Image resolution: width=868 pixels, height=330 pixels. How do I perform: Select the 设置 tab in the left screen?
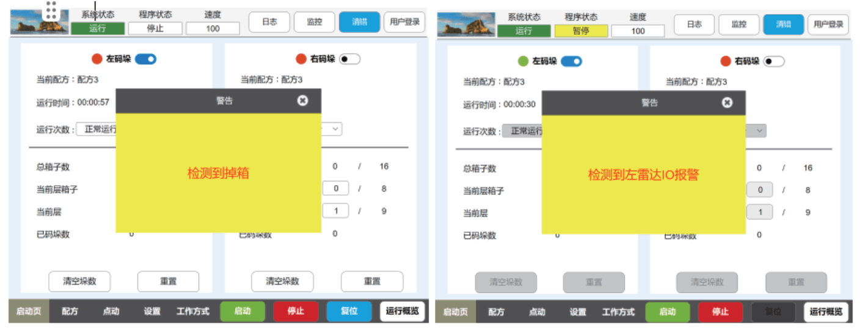pos(152,311)
